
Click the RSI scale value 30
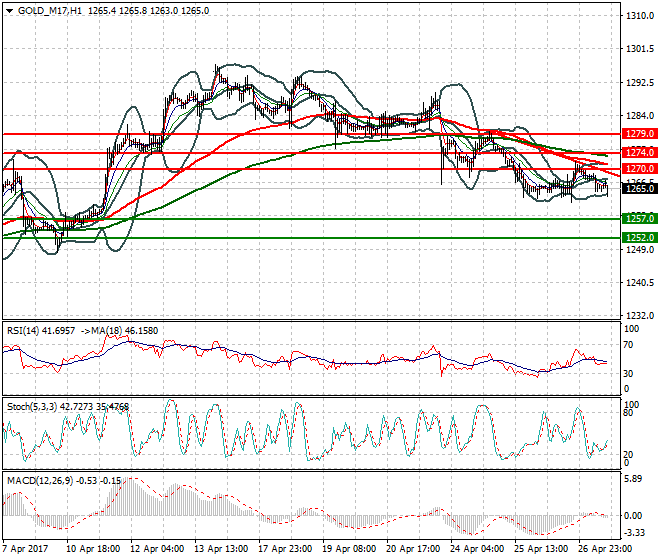pos(628,373)
